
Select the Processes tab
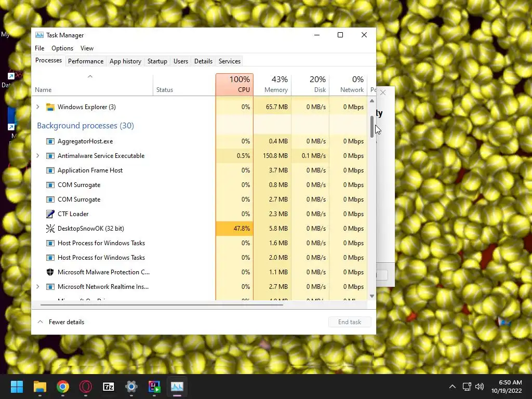click(x=48, y=60)
